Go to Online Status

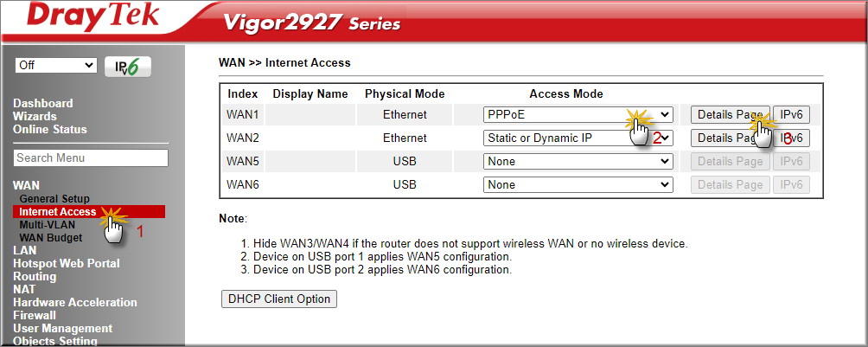tap(50, 129)
